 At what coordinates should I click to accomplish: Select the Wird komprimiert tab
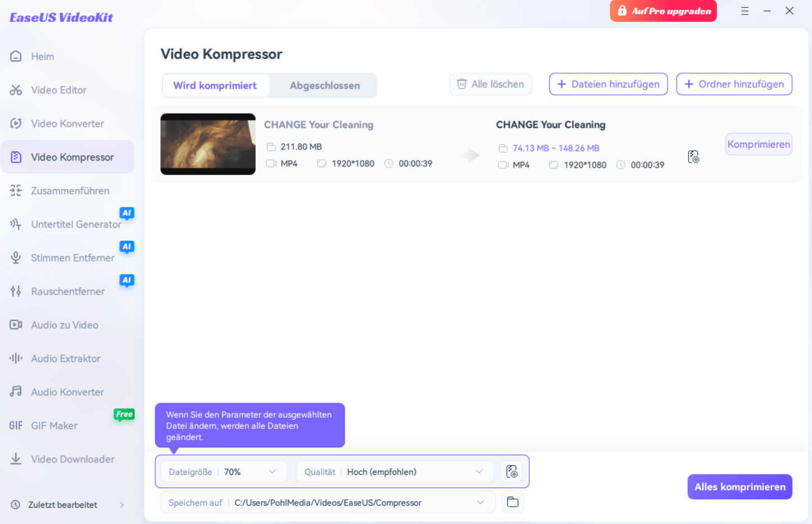coord(215,85)
